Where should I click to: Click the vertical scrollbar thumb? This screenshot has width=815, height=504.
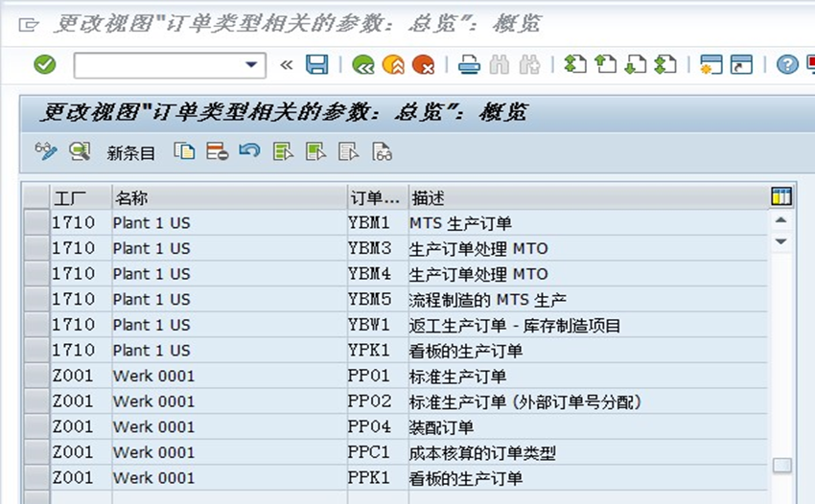click(x=781, y=465)
